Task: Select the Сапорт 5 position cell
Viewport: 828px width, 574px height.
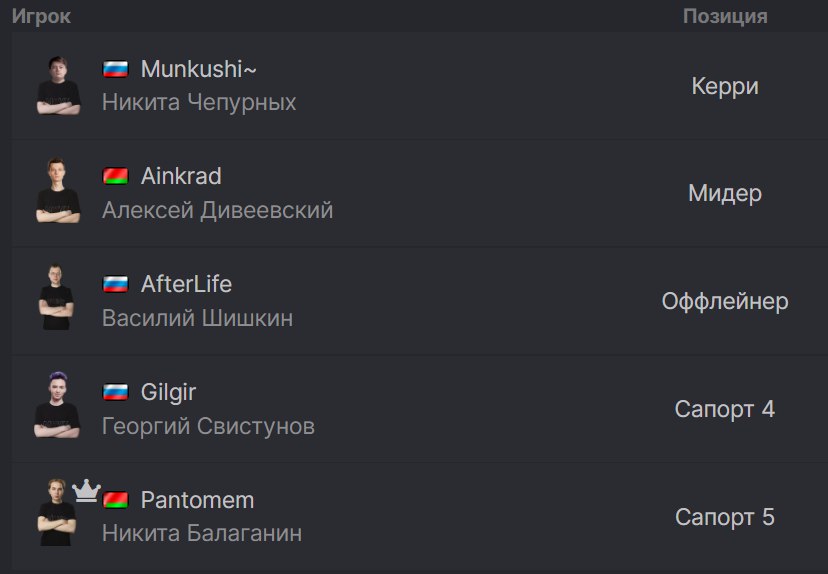Action: (725, 517)
